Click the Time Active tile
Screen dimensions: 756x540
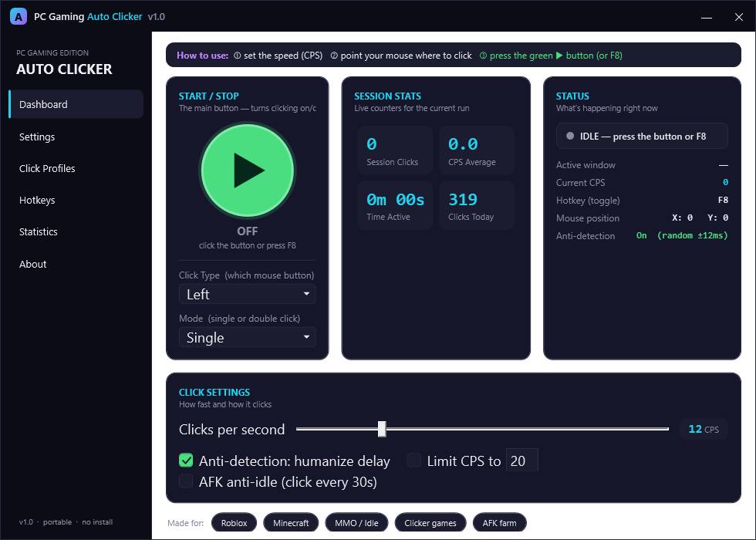click(395, 205)
